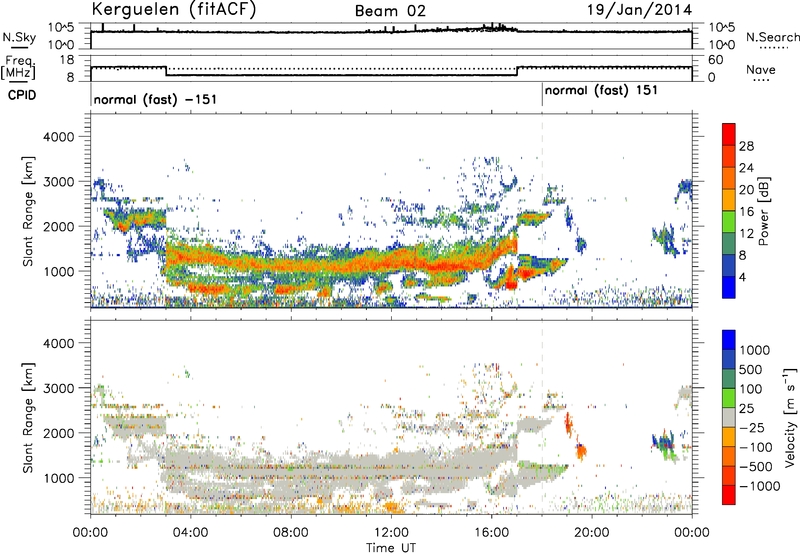
Task: Click '3000' tick on velocity panel axis
Action: (x=58, y=388)
